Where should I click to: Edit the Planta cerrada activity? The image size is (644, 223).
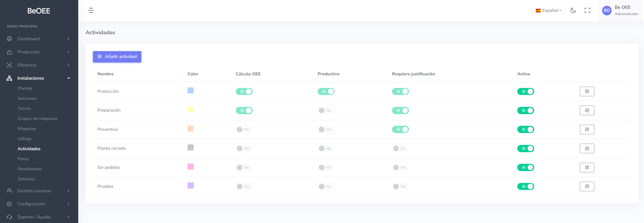587,148
